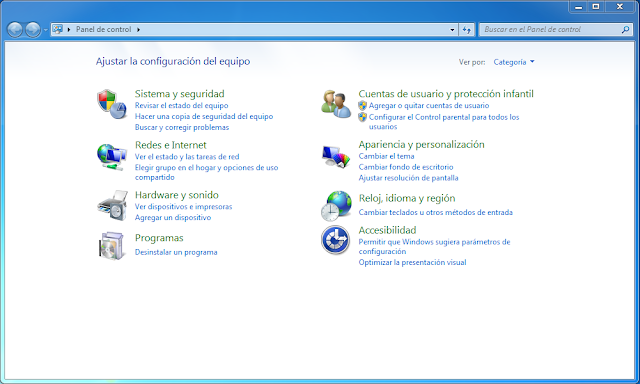Open the Accesibilidad blue circle icon
640x384 pixels.
tap(336, 240)
